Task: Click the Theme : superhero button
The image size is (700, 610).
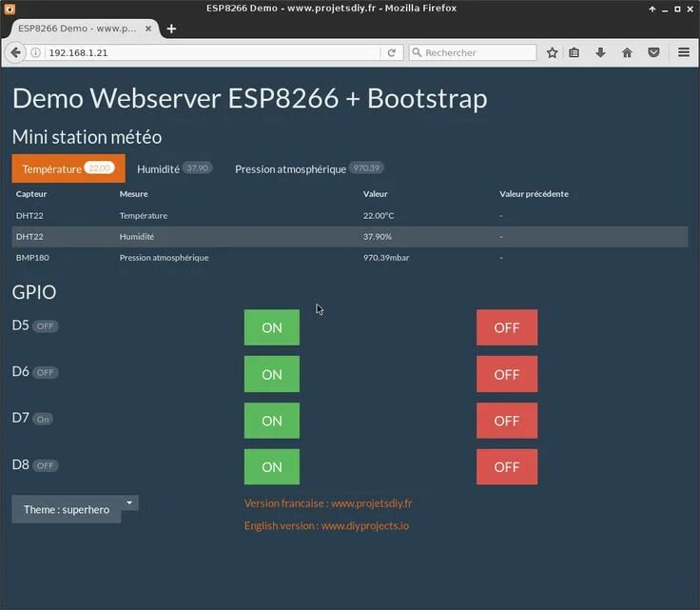Action: 66,509
